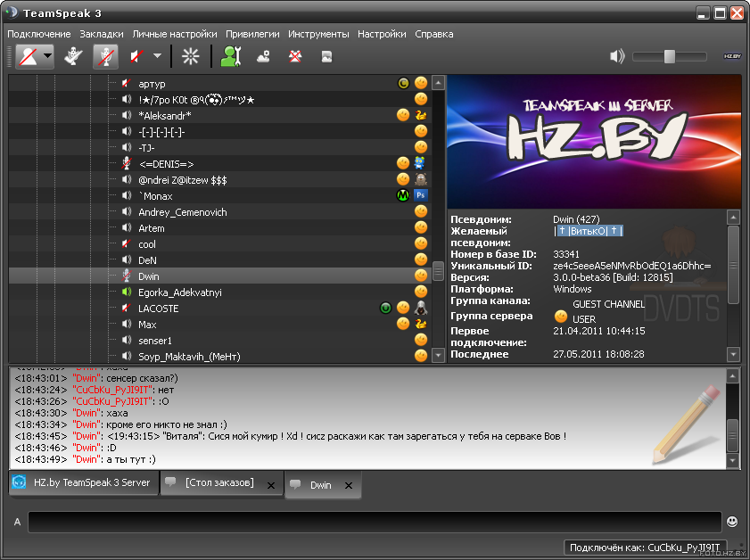
Task: Click the subscribe to all channels icon
Action: [190, 56]
